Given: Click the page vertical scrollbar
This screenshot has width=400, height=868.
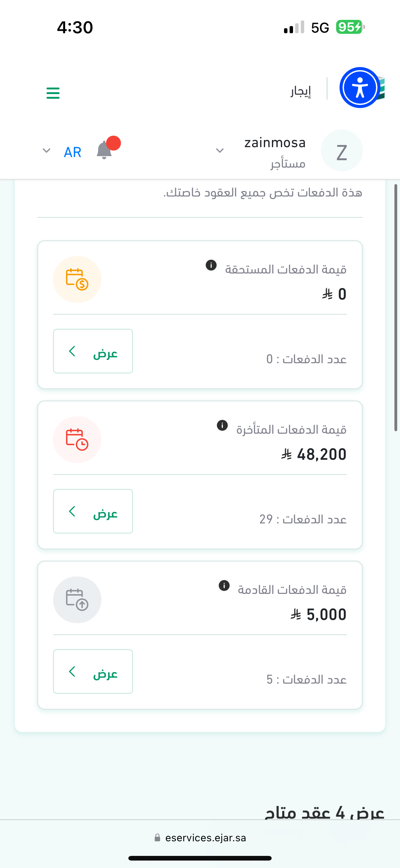Looking at the screenshot, I should coord(396,307).
